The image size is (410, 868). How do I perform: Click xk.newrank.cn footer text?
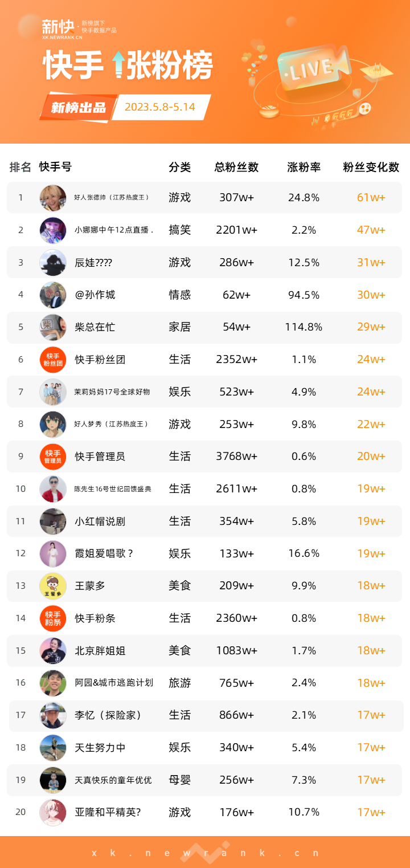pyautogui.click(x=205, y=853)
